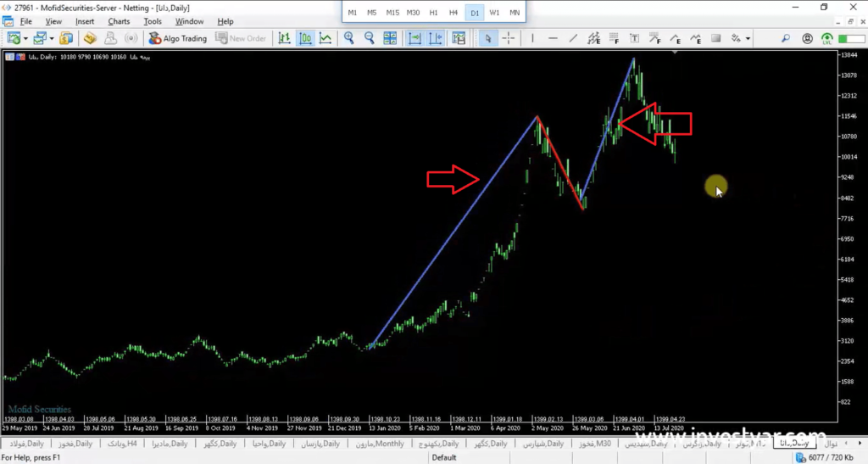
Task: Select the W1 timeframe
Action: pyautogui.click(x=494, y=12)
